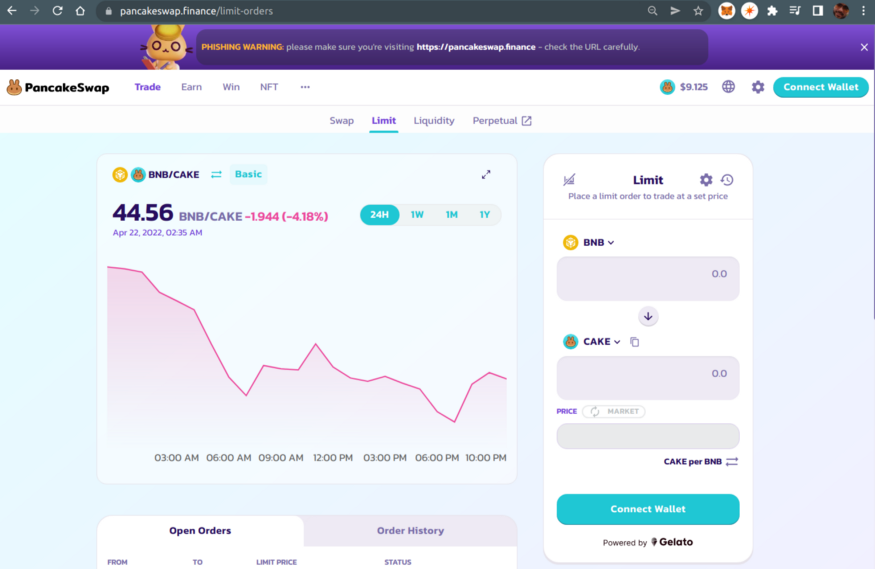This screenshot has height=569, width=875.
Task: Click the PancakeSwap logo
Action: [58, 88]
